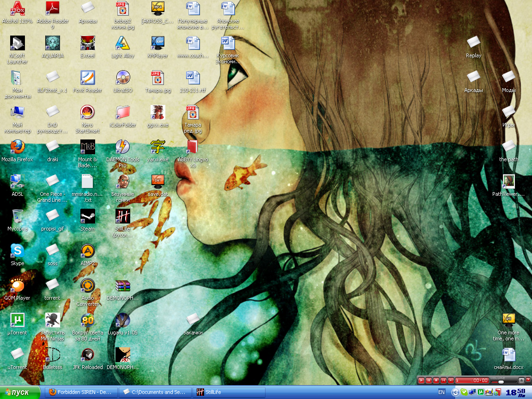Select the mmsradio.n... .txt text file
532x399 pixels.
(88, 188)
